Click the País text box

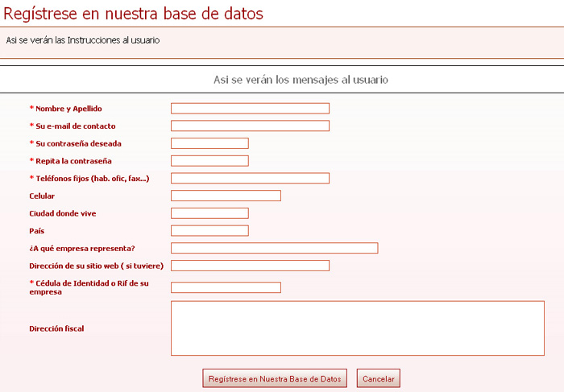(209, 231)
